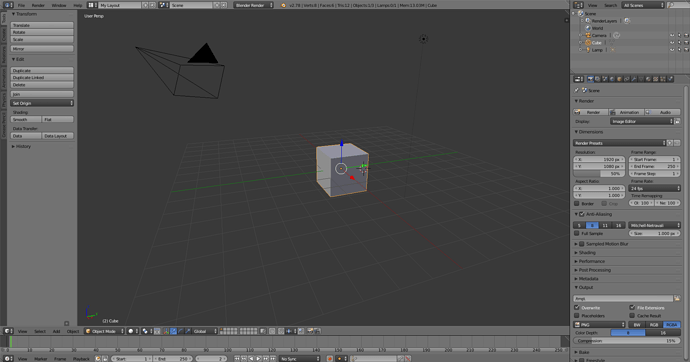Uncheck the Overwrite checkbox
Image resolution: width=690 pixels, height=362 pixels.
click(x=576, y=307)
